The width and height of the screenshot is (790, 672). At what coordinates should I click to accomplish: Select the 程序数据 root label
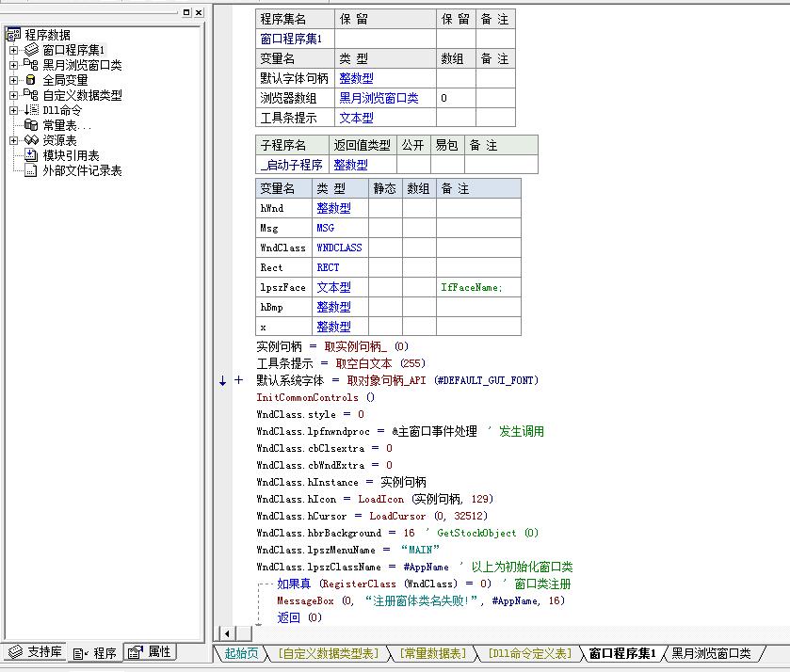[x=47, y=35]
